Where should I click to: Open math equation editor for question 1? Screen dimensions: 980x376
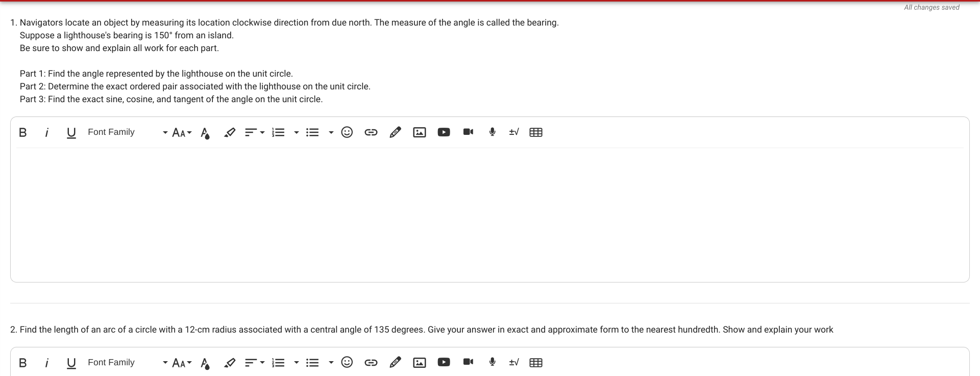[514, 132]
